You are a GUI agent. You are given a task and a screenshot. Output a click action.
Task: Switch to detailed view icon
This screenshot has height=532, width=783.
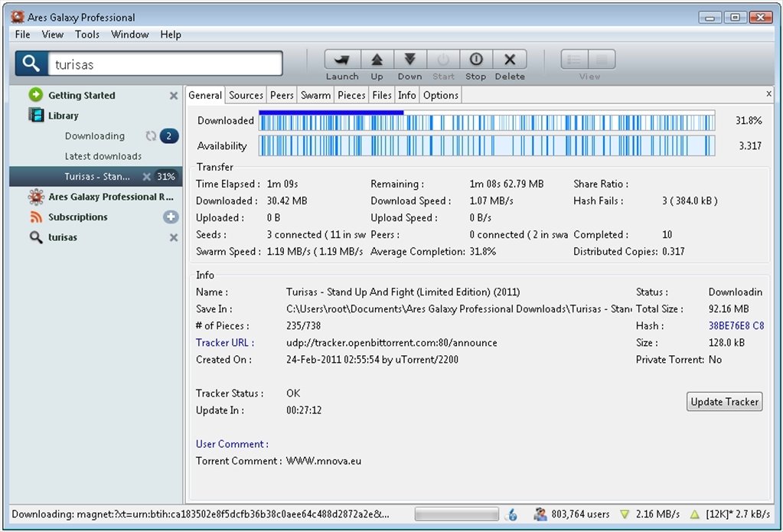[602, 60]
